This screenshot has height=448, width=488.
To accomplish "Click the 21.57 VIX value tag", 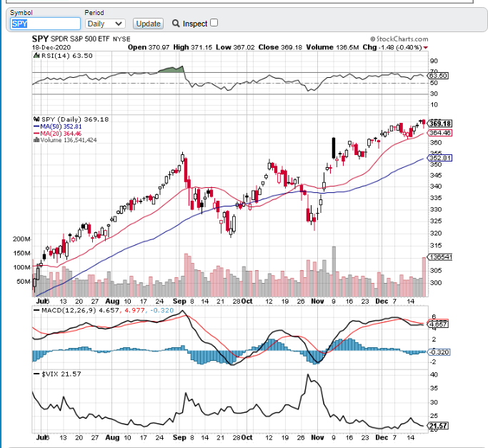I will (439, 426).
